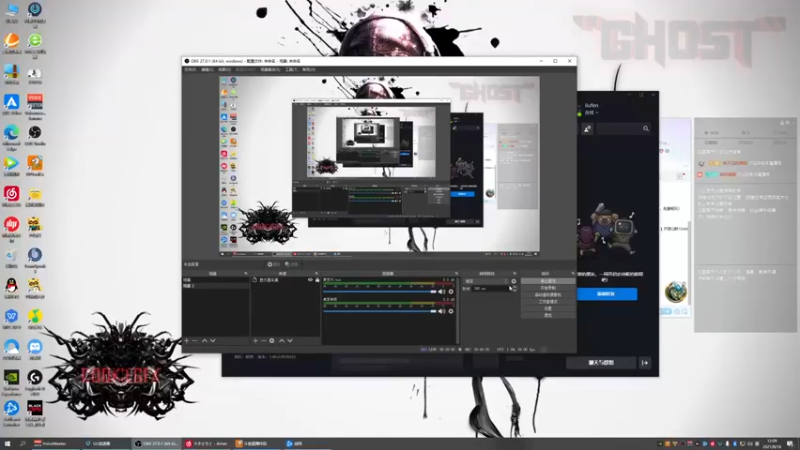Screen dimensions: 800x450
Task: Open Microsoft Edge desktop shortcut
Action: coord(11,137)
